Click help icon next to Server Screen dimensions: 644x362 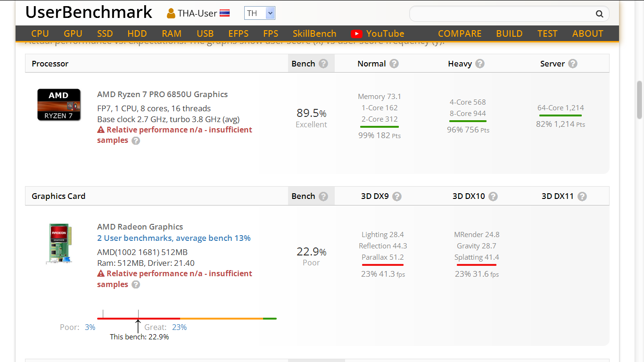point(572,64)
